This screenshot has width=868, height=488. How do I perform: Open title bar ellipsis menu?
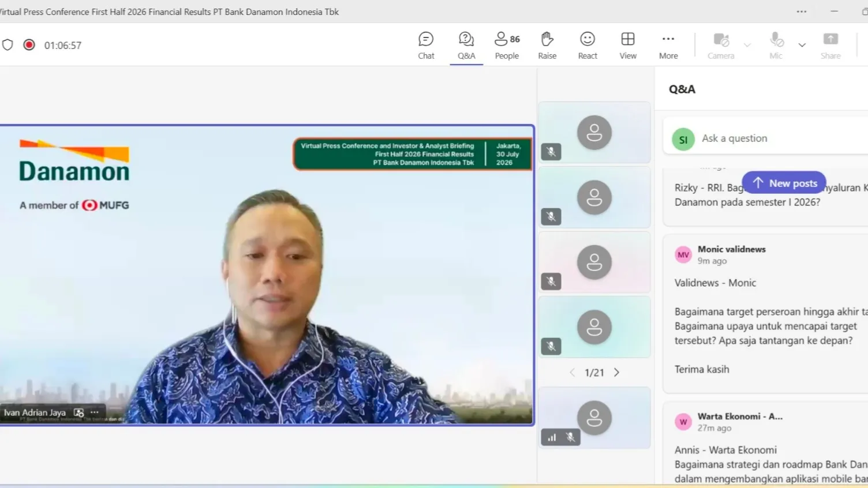click(x=802, y=12)
